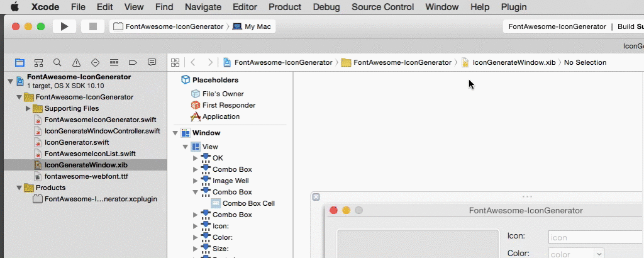The image size is (644, 258).
Task: Open the Test navigator diamond icon
Action: coord(96,62)
